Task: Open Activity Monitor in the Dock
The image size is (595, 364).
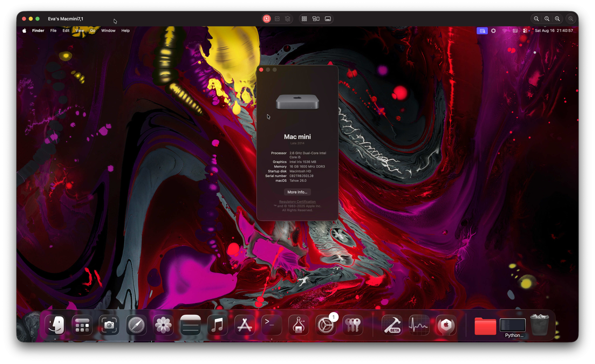Action: click(x=419, y=325)
